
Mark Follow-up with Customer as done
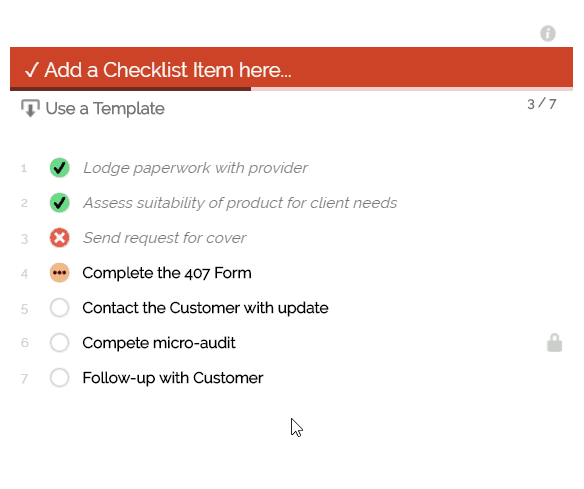point(60,378)
